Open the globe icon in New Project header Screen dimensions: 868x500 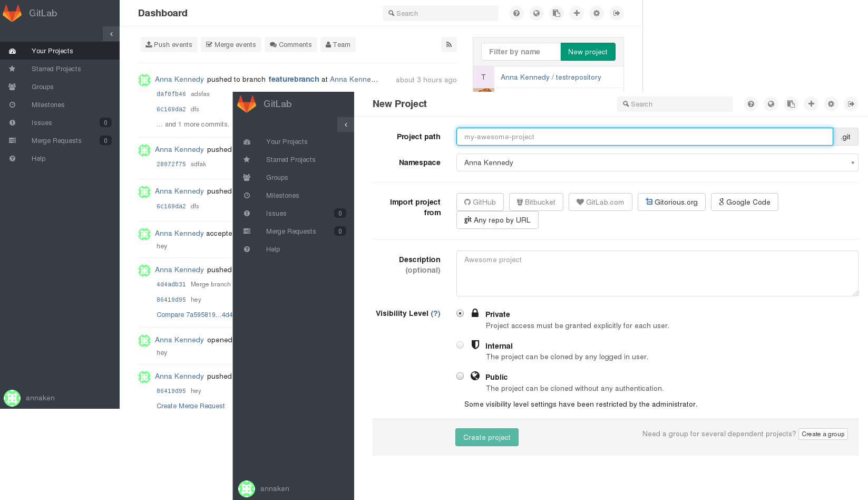pyautogui.click(x=771, y=104)
